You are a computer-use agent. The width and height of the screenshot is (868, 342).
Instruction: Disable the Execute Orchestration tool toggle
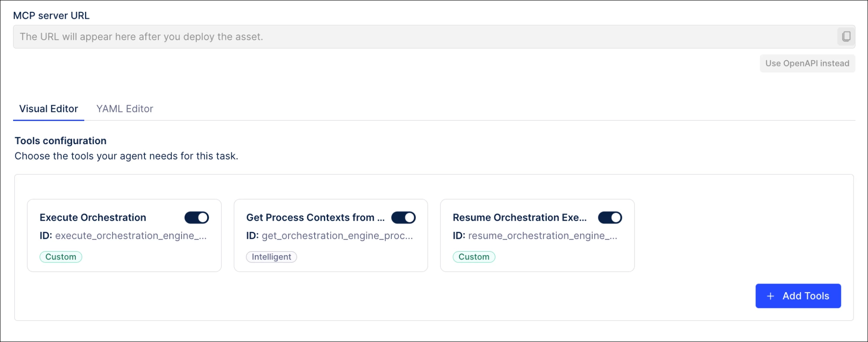[197, 218]
